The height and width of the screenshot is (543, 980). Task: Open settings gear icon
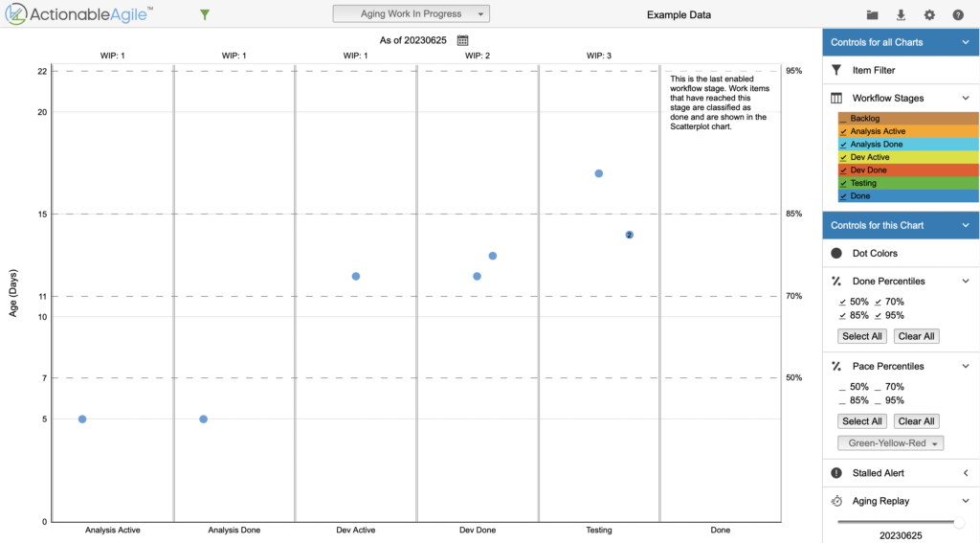tap(929, 15)
